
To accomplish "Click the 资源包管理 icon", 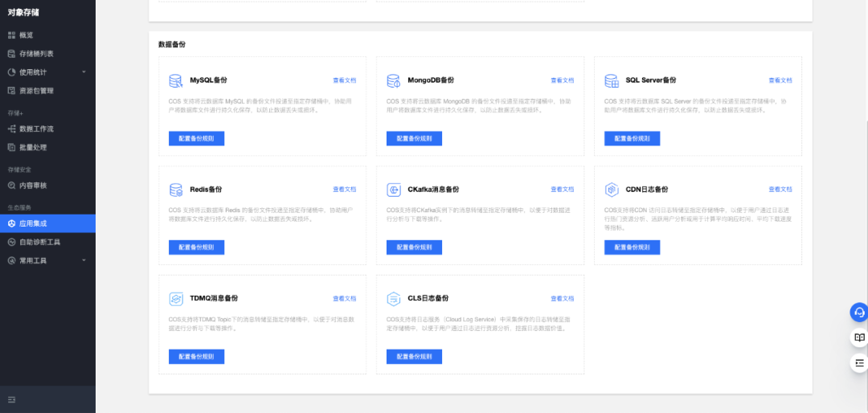I will click(11, 91).
